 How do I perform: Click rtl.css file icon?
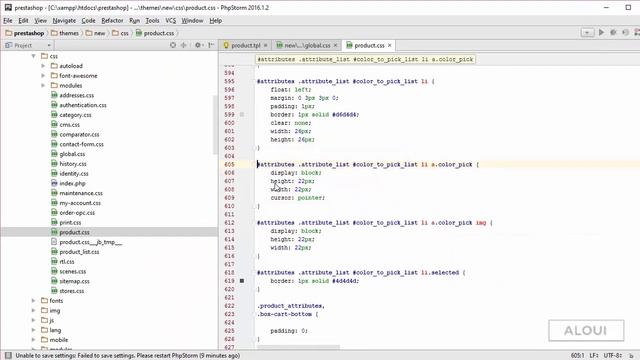54,262
